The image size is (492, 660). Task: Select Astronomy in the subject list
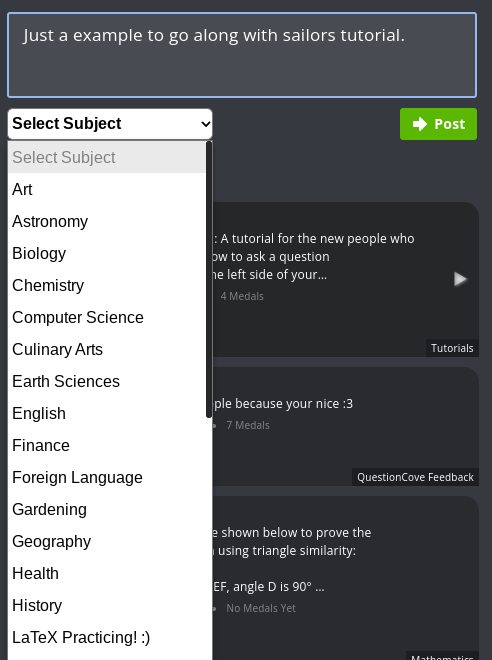106,221
